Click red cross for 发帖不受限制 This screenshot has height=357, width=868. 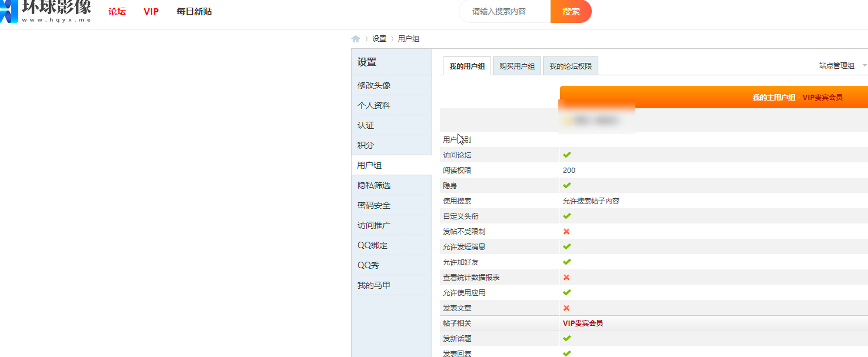(566, 231)
